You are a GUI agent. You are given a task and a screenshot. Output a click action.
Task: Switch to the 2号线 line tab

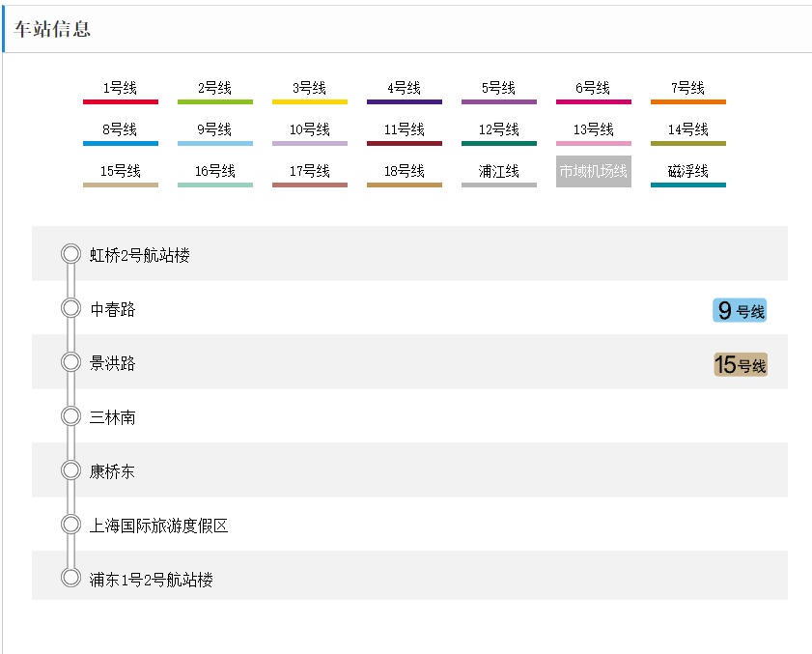215,89
